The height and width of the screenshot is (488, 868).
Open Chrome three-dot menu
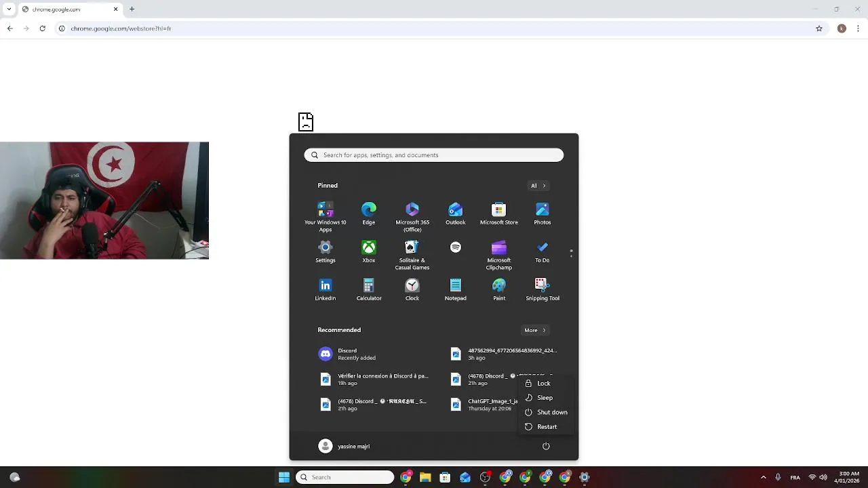pyautogui.click(x=858, y=28)
